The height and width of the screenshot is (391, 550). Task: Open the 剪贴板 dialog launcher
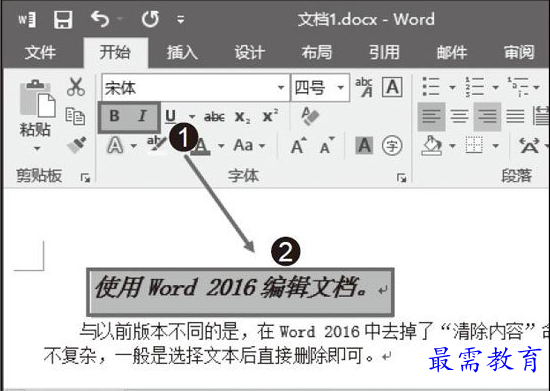(85, 178)
